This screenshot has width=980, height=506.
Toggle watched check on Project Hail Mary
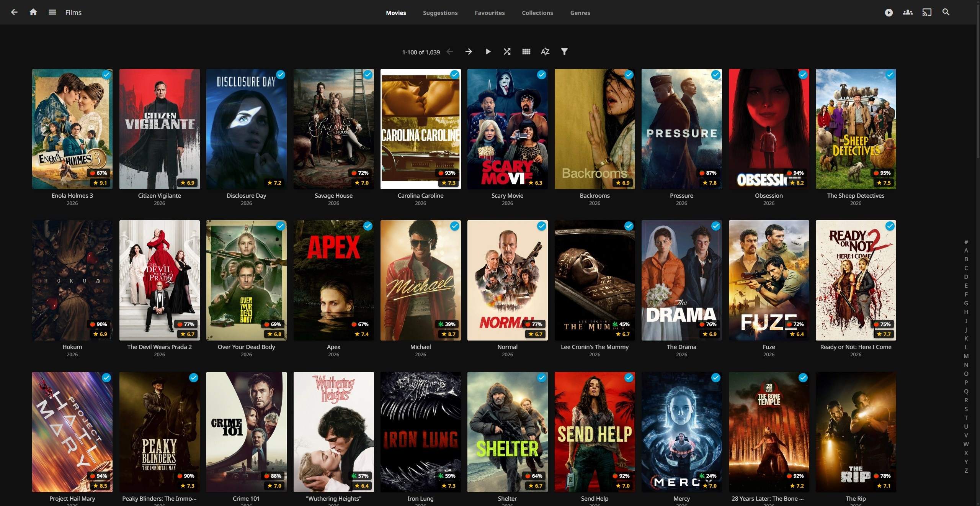point(106,378)
